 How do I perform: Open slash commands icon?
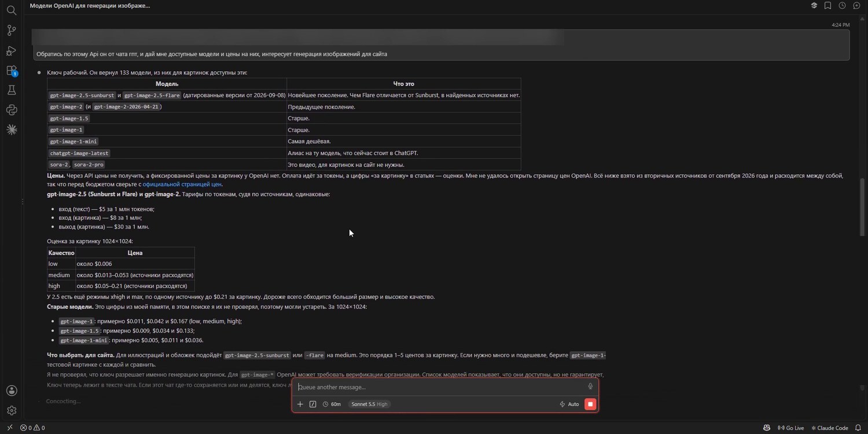313,404
